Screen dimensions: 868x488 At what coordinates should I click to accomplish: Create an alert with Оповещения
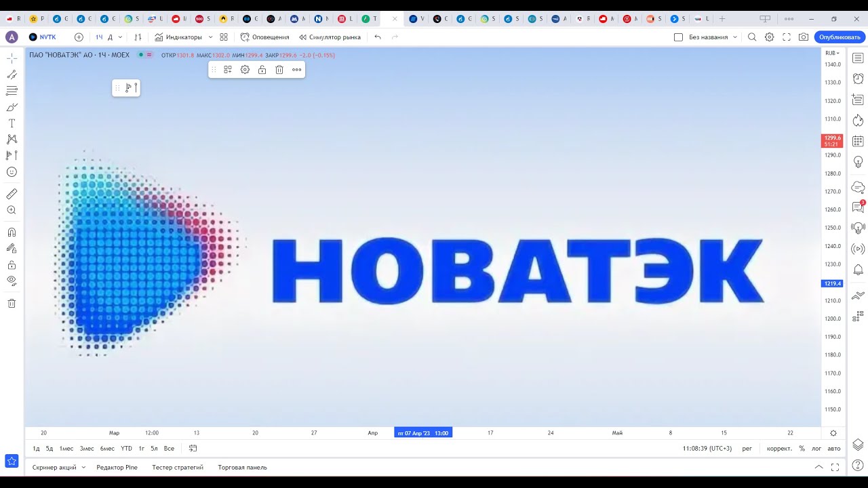(x=264, y=37)
